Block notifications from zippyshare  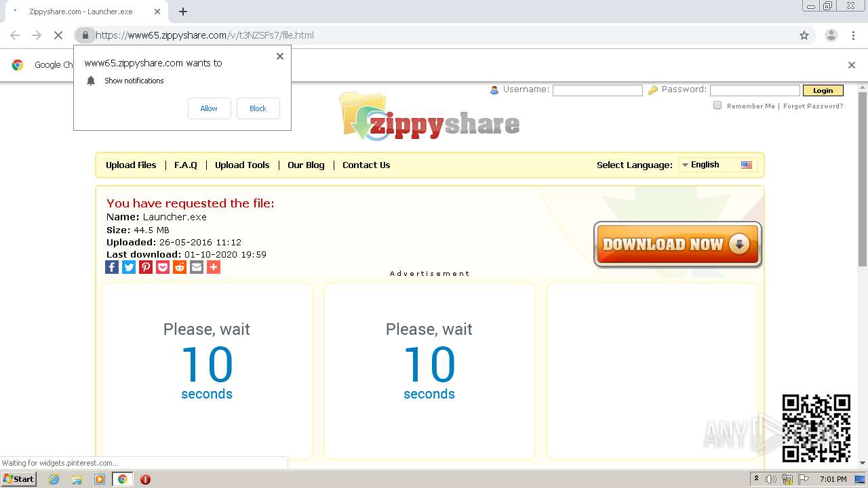(258, 108)
